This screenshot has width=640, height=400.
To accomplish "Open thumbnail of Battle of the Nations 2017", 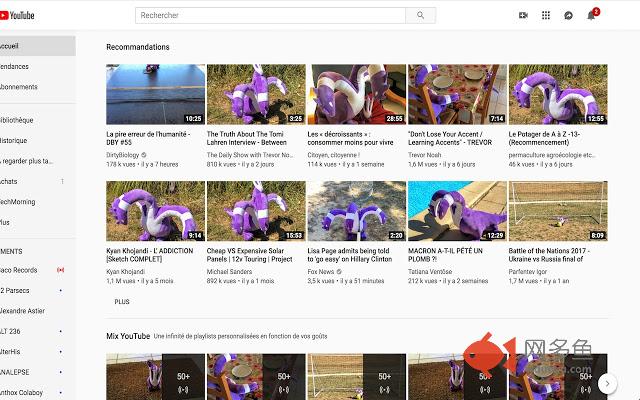I will click(558, 211).
